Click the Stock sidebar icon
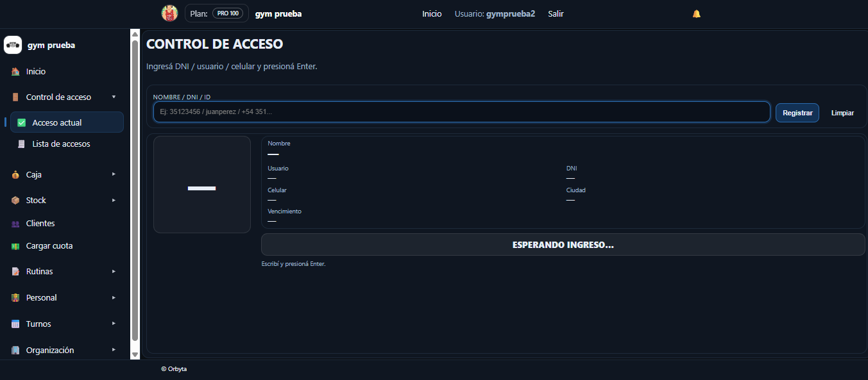868x380 pixels. point(15,200)
